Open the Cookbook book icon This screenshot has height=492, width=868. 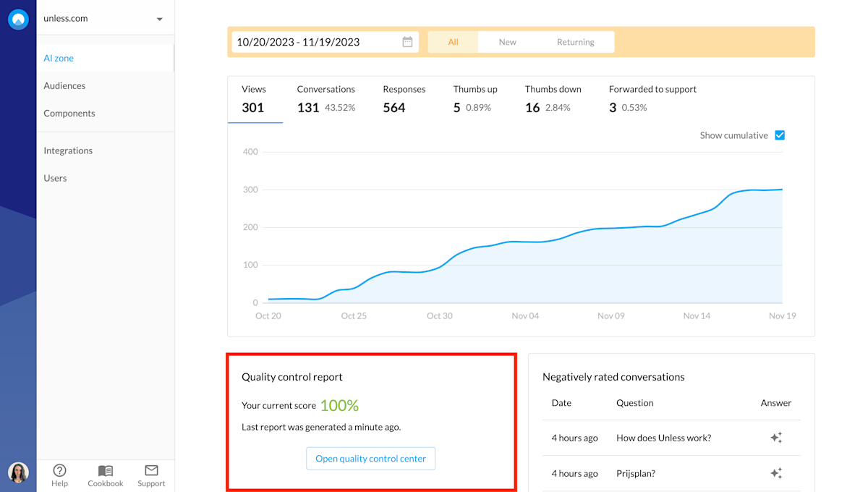pyautogui.click(x=106, y=470)
